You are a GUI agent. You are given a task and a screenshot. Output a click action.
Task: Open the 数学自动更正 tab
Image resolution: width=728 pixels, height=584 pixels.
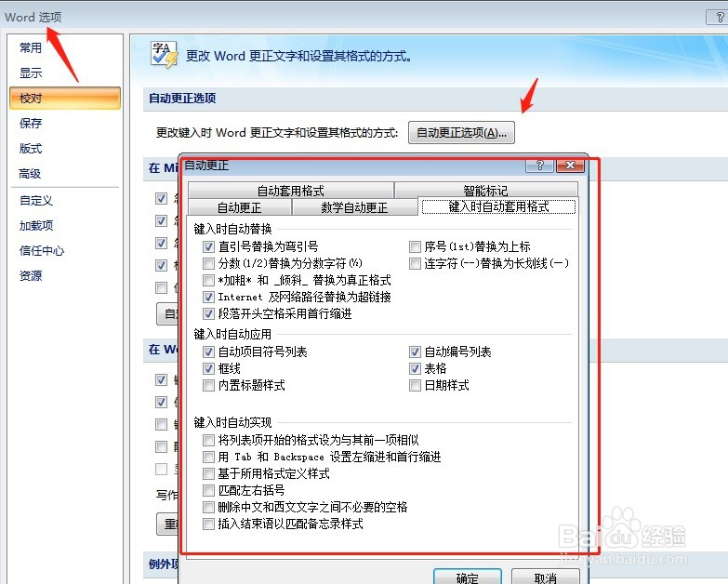(x=354, y=207)
